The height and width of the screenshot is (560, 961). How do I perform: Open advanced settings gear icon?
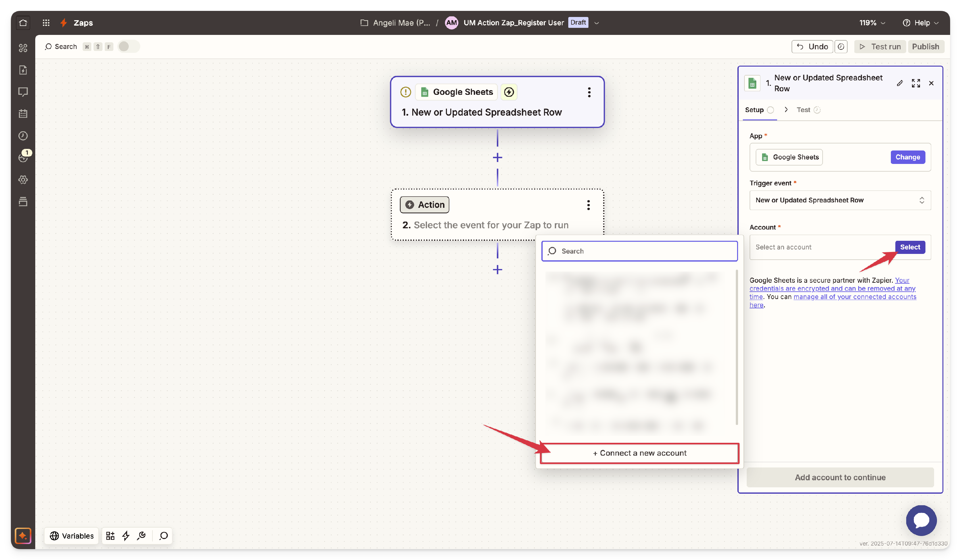23,180
